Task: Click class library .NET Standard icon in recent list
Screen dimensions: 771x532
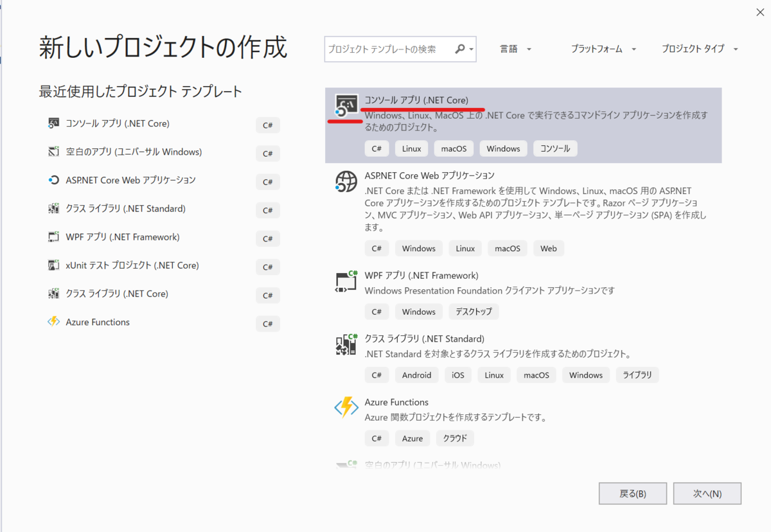Action: pos(54,208)
